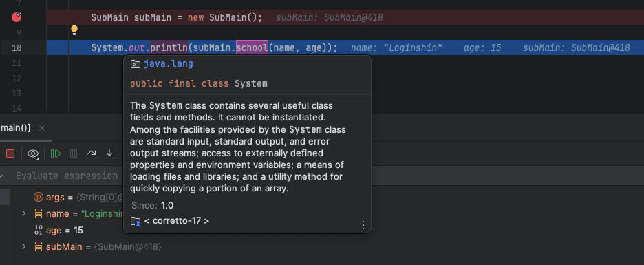Select the main() debug tab
The height and width of the screenshot is (265, 644).
click(16, 128)
